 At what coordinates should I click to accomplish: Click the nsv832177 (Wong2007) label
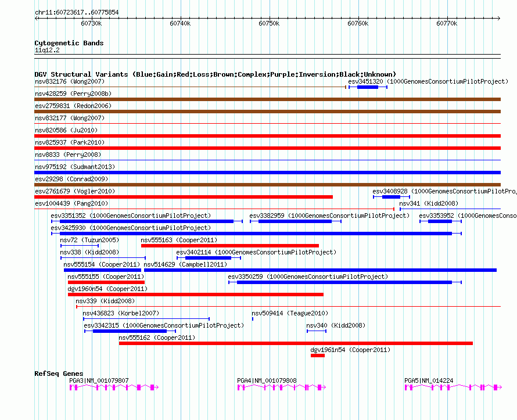click(x=70, y=118)
